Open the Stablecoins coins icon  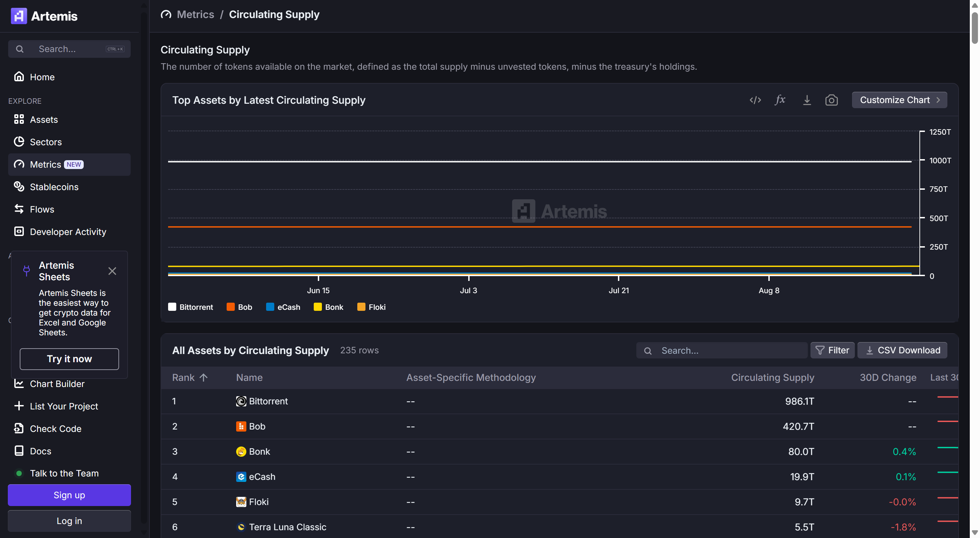19,186
